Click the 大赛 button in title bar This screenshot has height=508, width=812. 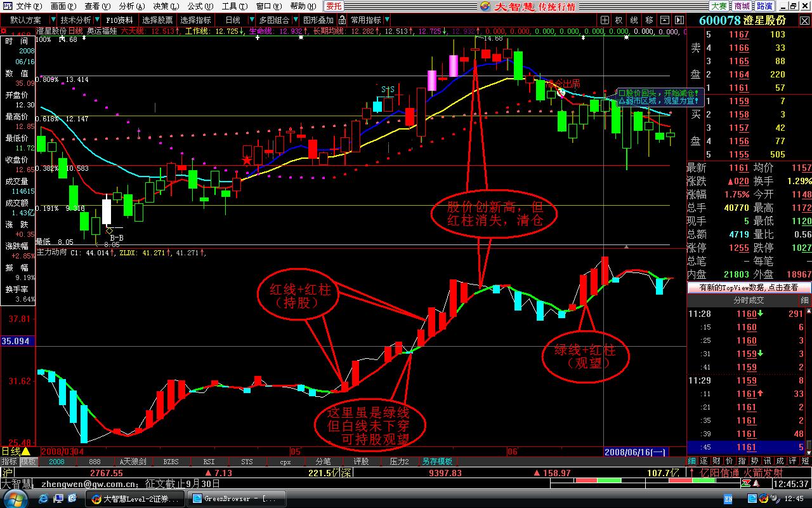[x=719, y=6]
